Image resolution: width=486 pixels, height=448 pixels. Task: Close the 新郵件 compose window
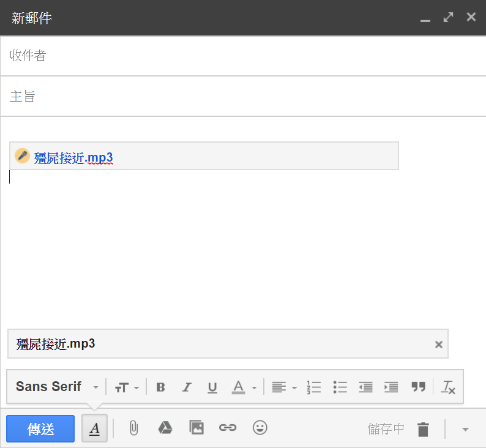click(x=471, y=17)
